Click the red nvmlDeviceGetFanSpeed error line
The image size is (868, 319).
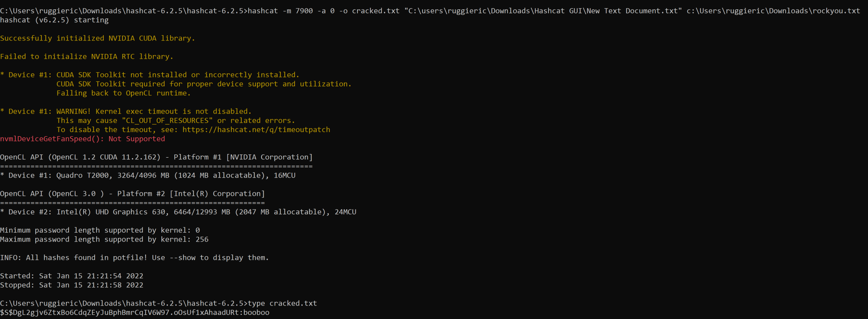(82, 139)
